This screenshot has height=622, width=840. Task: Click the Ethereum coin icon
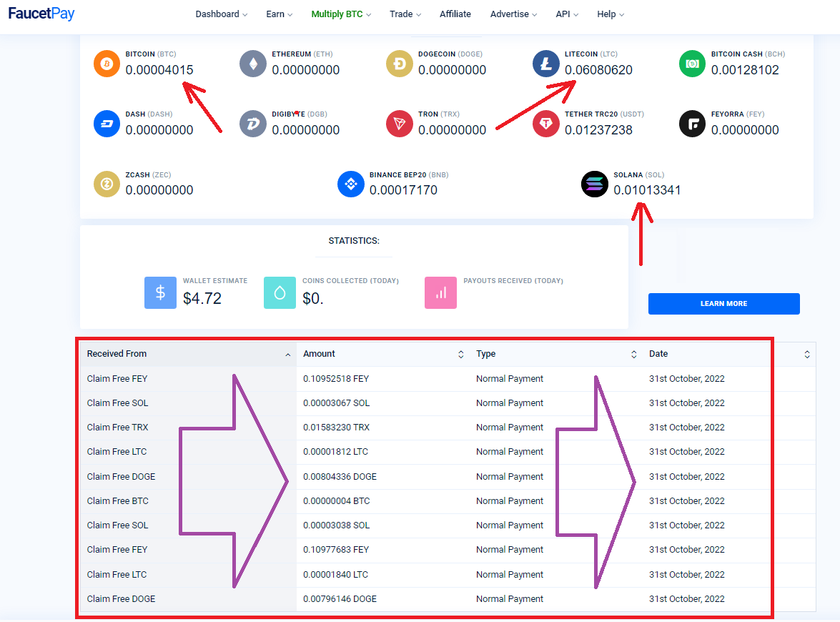[x=253, y=64]
